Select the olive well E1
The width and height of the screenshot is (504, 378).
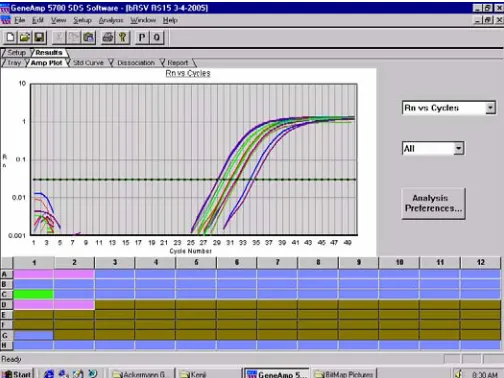point(33,315)
